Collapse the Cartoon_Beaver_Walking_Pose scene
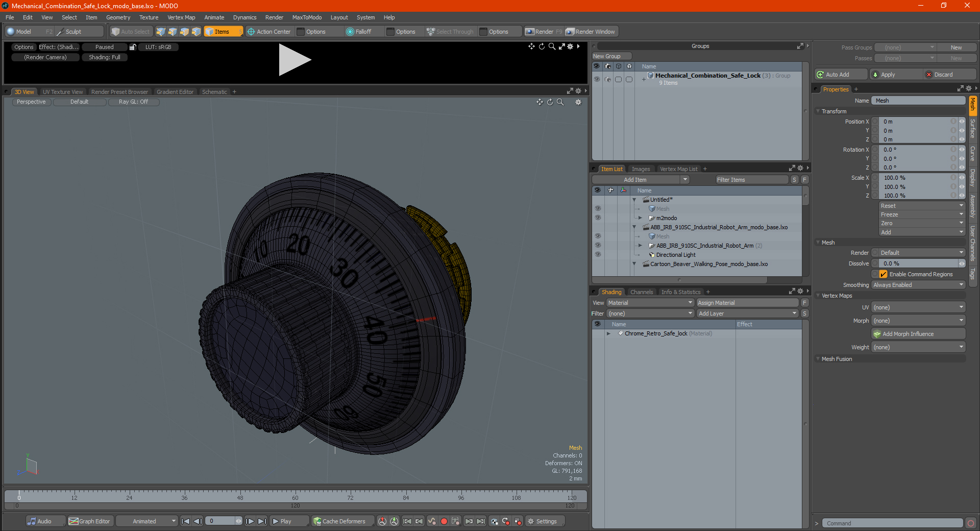The height and width of the screenshot is (531, 980). 634,264
